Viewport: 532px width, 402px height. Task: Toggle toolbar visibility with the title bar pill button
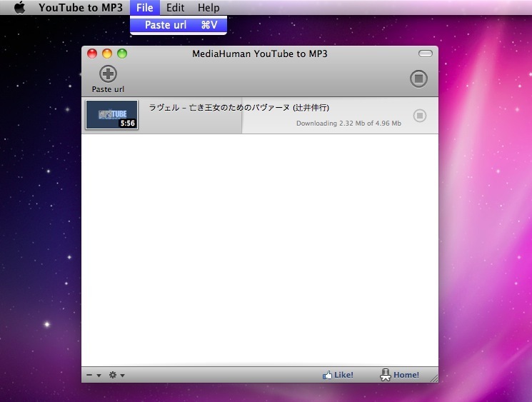tap(426, 54)
